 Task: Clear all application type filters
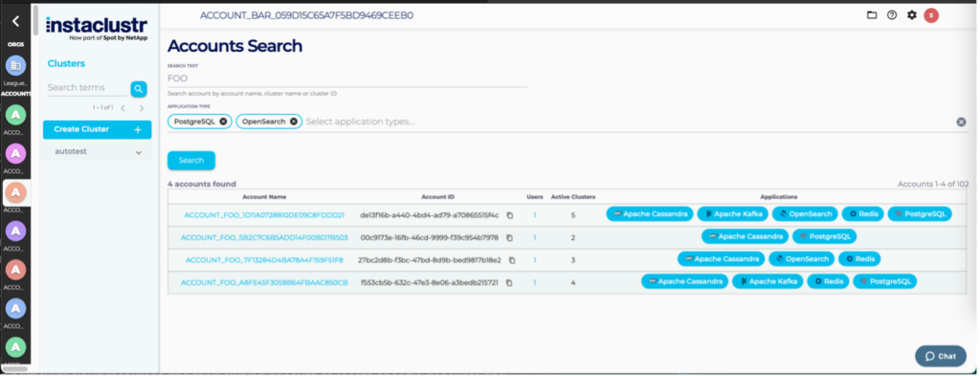[961, 122]
